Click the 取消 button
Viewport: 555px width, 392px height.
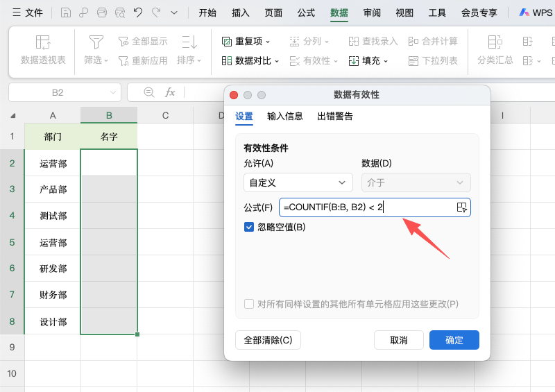[x=398, y=340]
